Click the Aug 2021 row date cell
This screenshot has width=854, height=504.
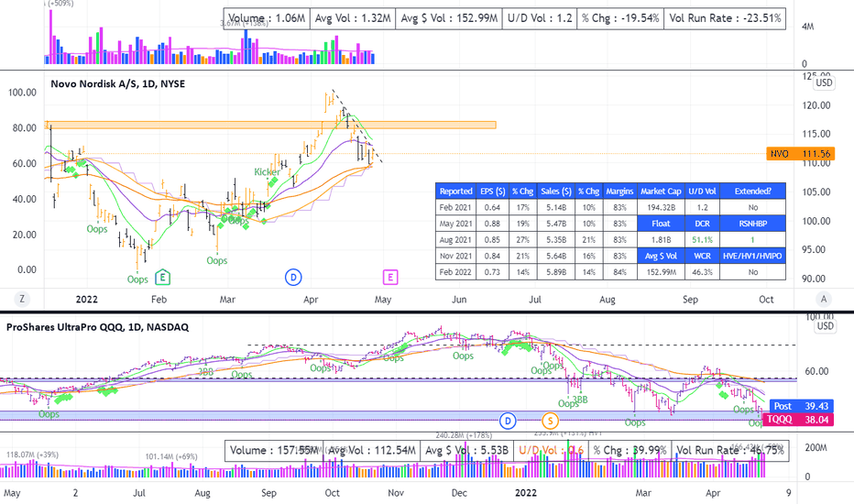pos(456,240)
